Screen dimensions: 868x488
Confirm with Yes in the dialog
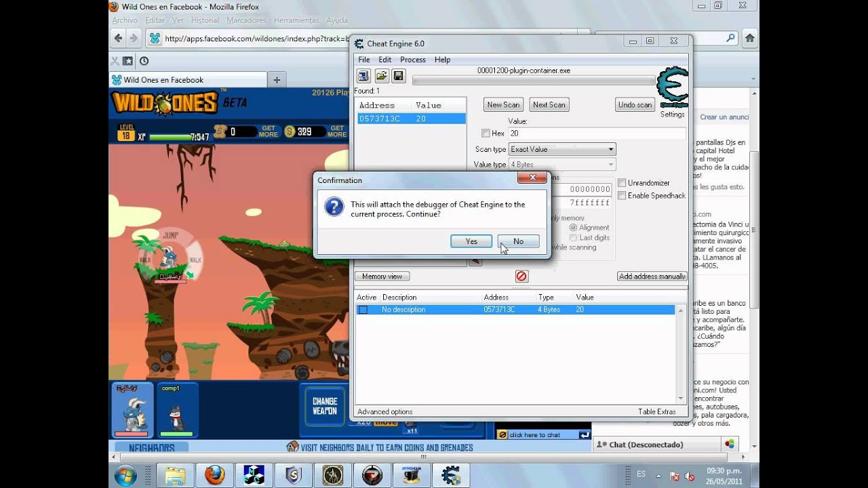[471, 241]
